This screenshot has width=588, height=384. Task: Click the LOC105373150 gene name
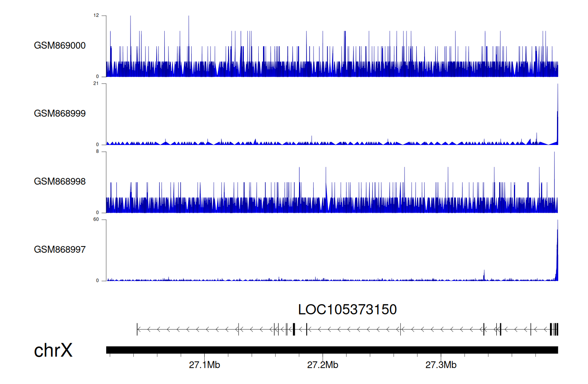(347, 310)
